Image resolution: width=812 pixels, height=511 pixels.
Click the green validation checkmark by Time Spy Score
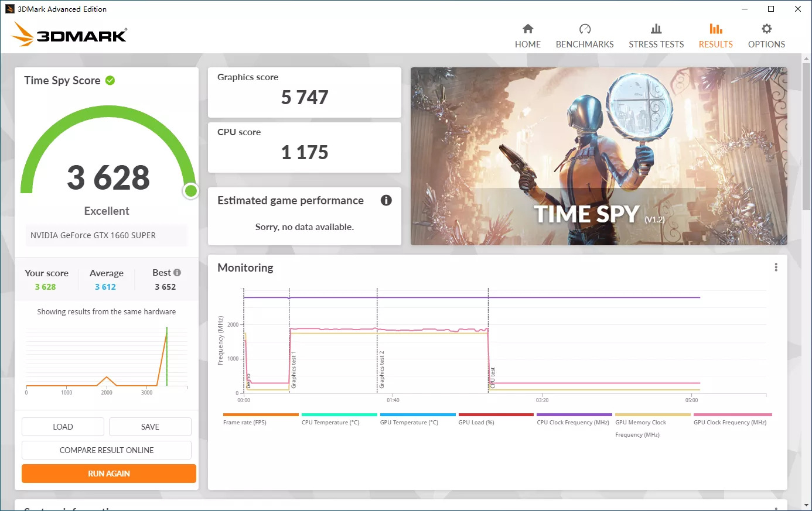(x=110, y=80)
